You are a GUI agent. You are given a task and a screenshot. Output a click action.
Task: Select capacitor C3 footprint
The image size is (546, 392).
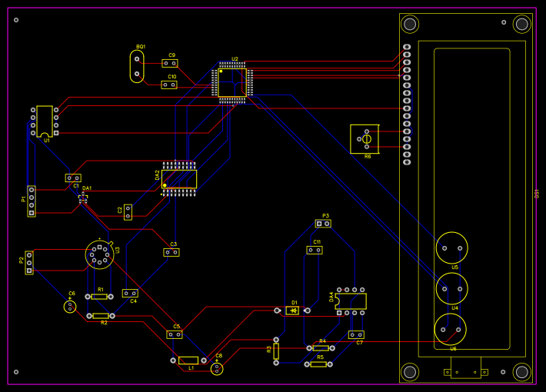click(x=171, y=252)
